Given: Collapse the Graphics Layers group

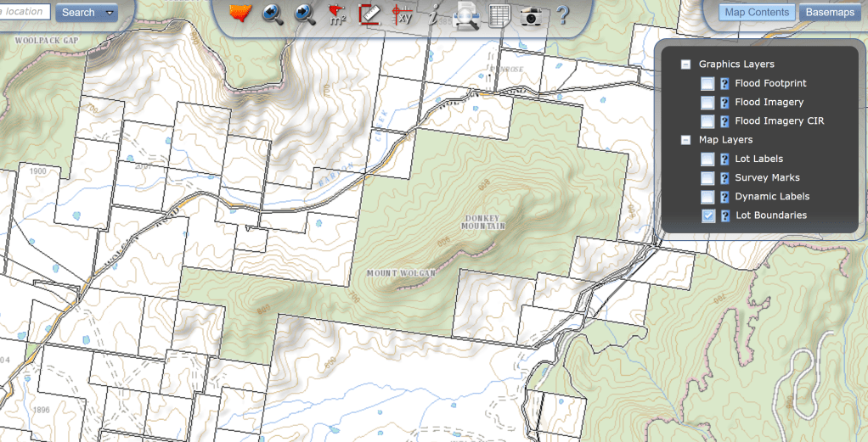Looking at the screenshot, I should [x=685, y=64].
